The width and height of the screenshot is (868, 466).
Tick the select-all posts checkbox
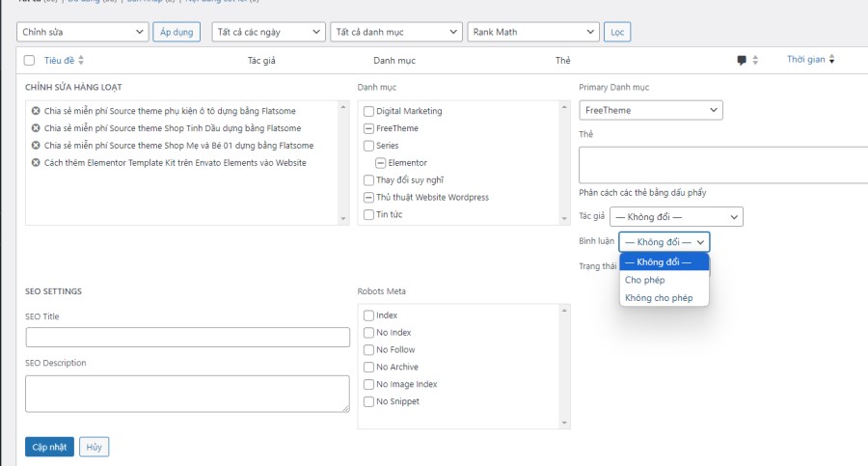click(x=29, y=61)
